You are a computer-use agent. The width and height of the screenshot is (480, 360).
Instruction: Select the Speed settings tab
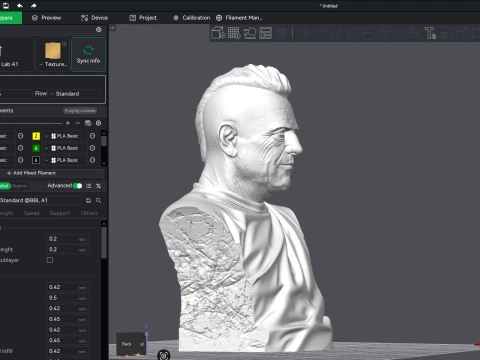(32, 213)
